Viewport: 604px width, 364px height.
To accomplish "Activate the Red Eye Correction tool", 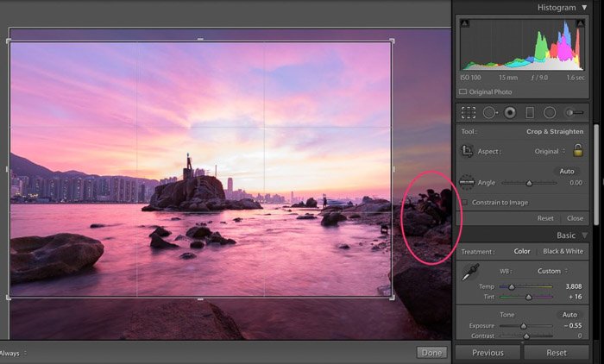I will [510, 112].
